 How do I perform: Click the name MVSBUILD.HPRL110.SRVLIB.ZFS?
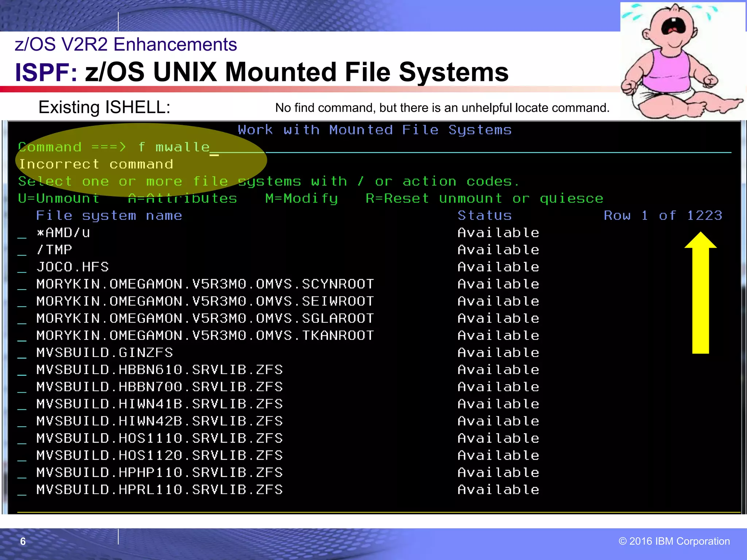159,490
